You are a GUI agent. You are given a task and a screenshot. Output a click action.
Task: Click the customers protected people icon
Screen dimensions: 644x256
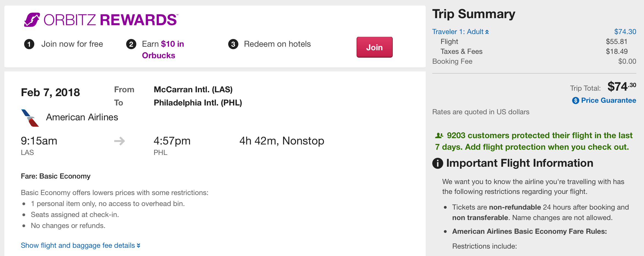[x=439, y=135]
